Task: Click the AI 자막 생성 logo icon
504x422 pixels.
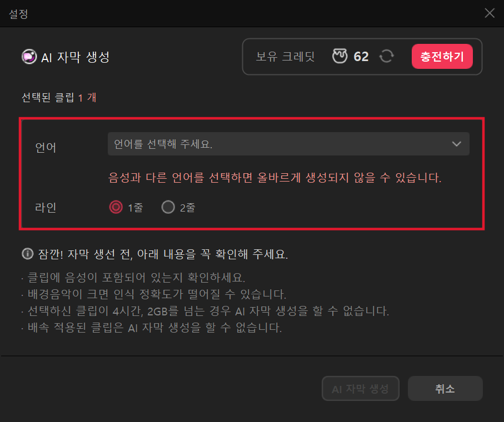Action: (x=29, y=57)
